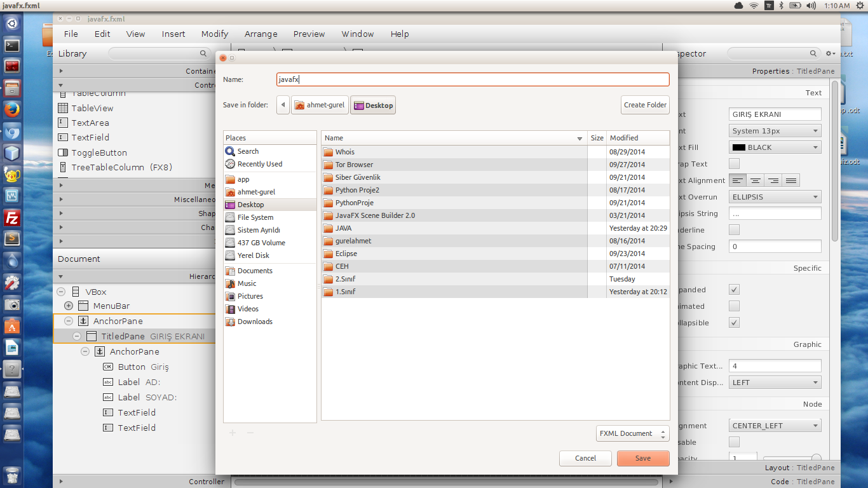Collapse the TitledPane GIRIŞ EKRANI node

point(77,336)
